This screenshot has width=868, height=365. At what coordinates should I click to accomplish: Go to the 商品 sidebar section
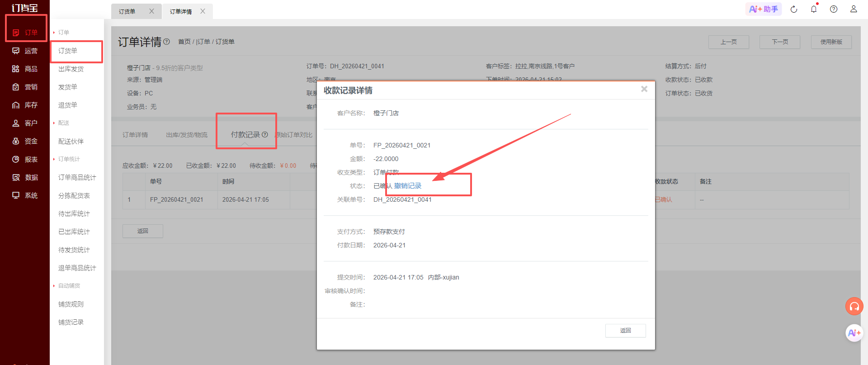pos(25,69)
